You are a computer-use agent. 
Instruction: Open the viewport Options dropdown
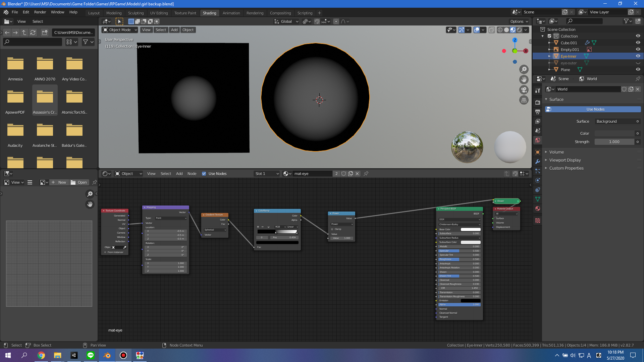519,21
